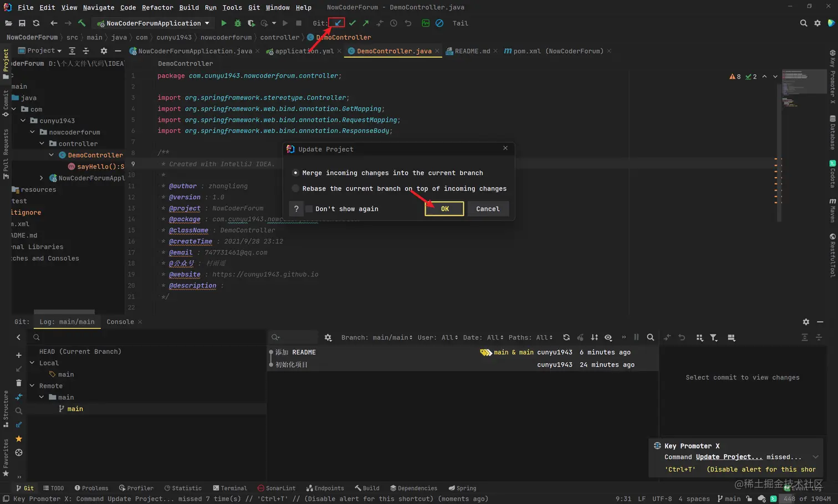Start debugging with the bug icon
This screenshot has height=504, width=838.
coord(238,23)
